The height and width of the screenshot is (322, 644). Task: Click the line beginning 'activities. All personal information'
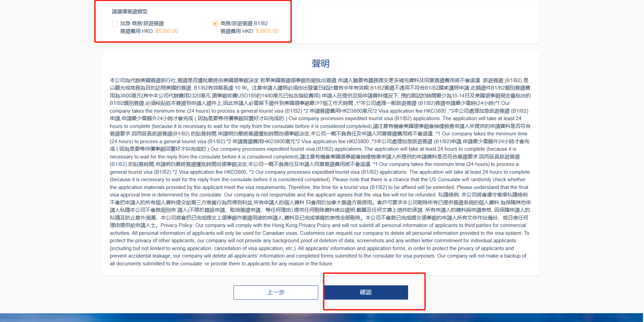[x=319, y=233]
